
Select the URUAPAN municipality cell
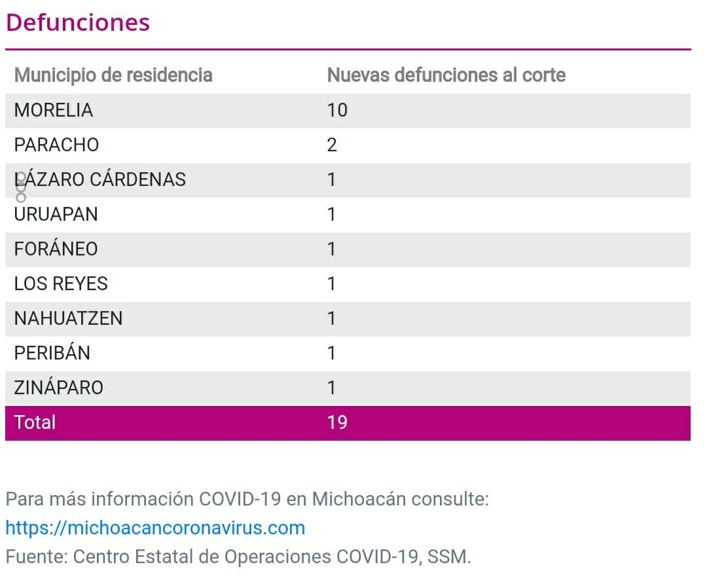pyautogui.click(x=56, y=214)
